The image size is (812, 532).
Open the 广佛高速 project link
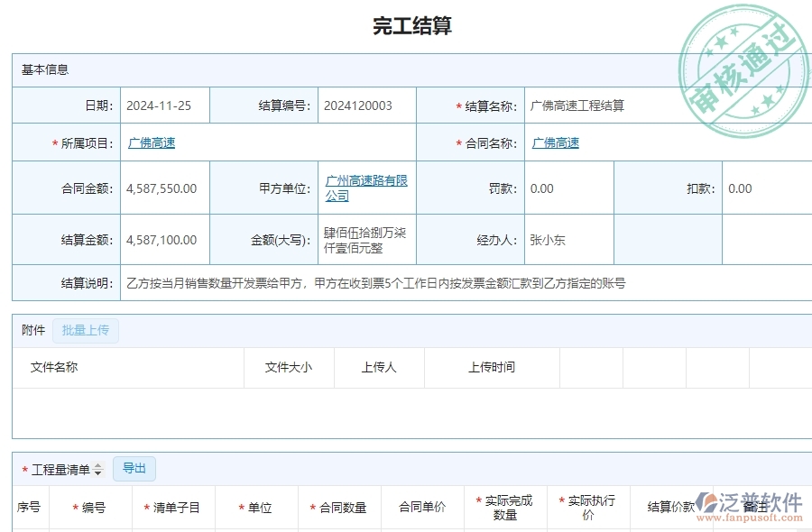pyautogui.click(x=151, y=142)
